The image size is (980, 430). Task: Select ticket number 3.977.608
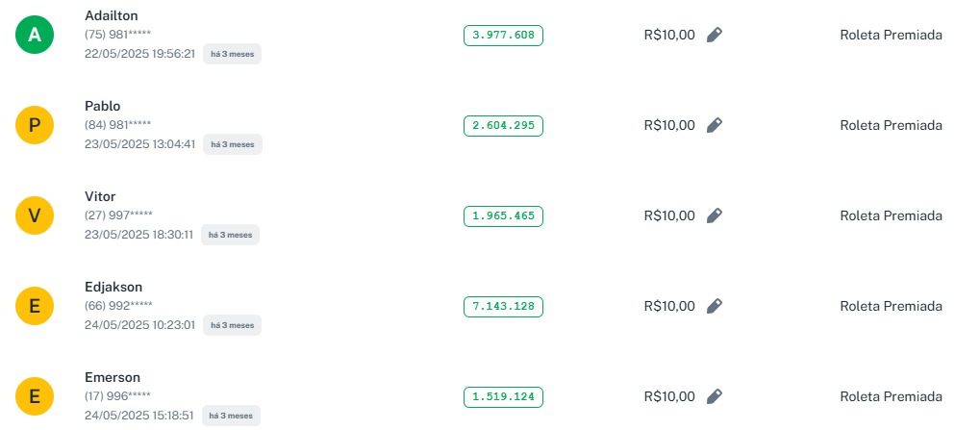coord(503,36)
